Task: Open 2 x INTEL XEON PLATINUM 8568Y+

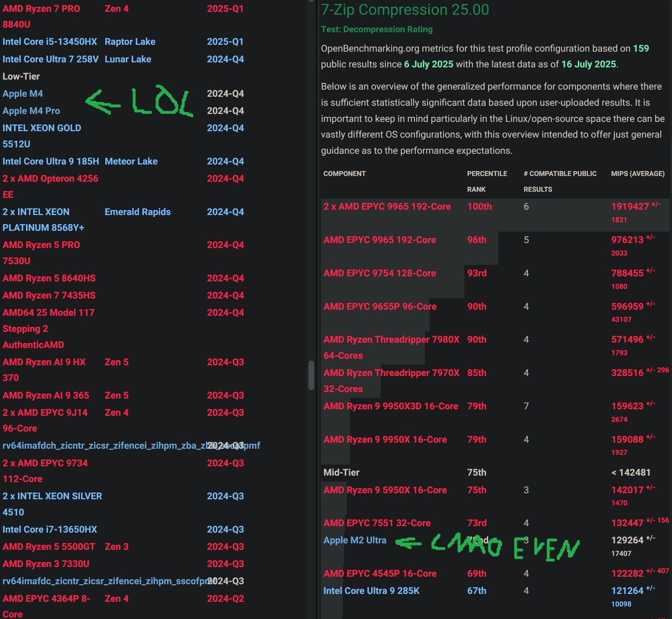Action: (43, 220)
